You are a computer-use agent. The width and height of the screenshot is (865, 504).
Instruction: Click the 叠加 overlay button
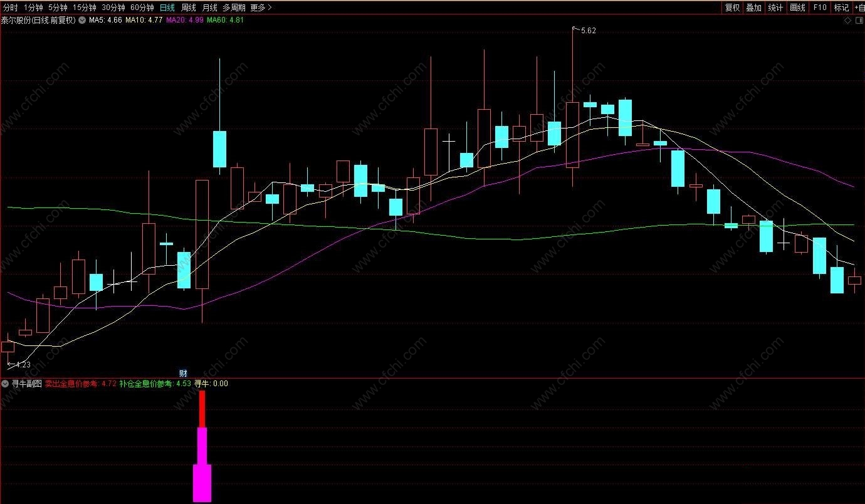(x=753, y=8)
